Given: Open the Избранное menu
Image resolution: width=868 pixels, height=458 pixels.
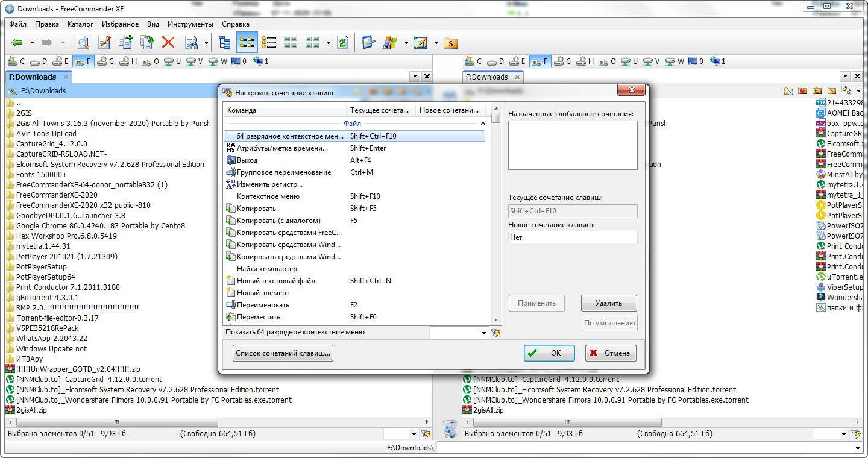Looking at the screenshot, I should [x=121, y=24].
